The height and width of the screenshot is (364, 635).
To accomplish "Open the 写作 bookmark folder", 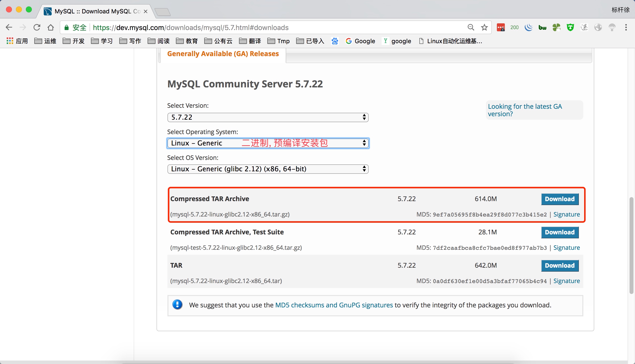I will (x=130, y=41).
